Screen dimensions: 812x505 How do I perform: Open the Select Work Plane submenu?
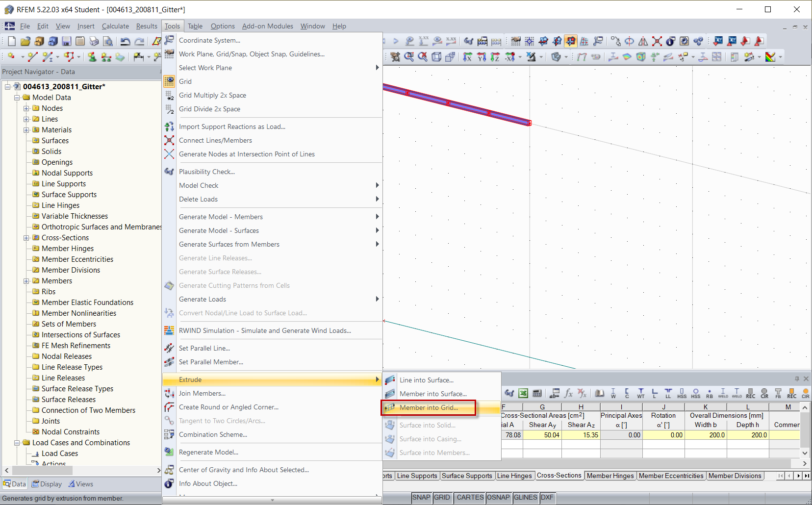click(272, 68)
